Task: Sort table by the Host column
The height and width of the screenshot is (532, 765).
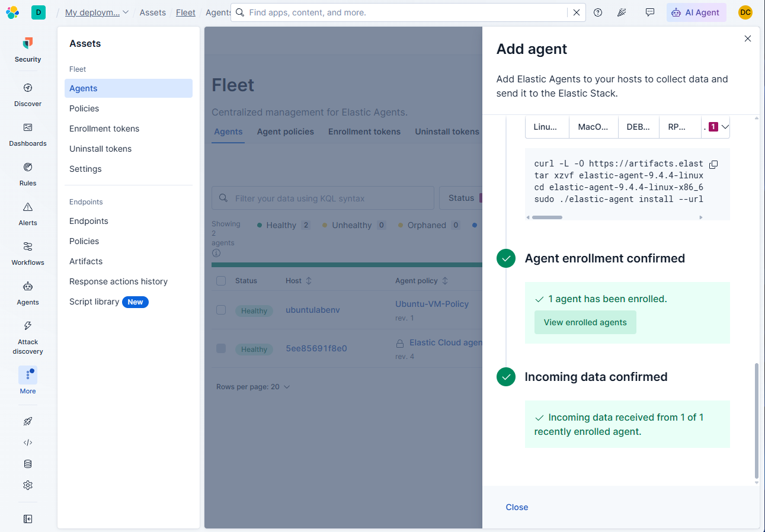Action: [299, 281]
